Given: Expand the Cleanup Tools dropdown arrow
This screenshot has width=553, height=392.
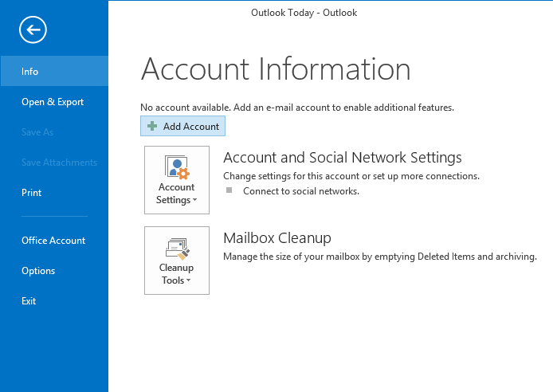Looking at the screenshot, I should tap(188, 280).
